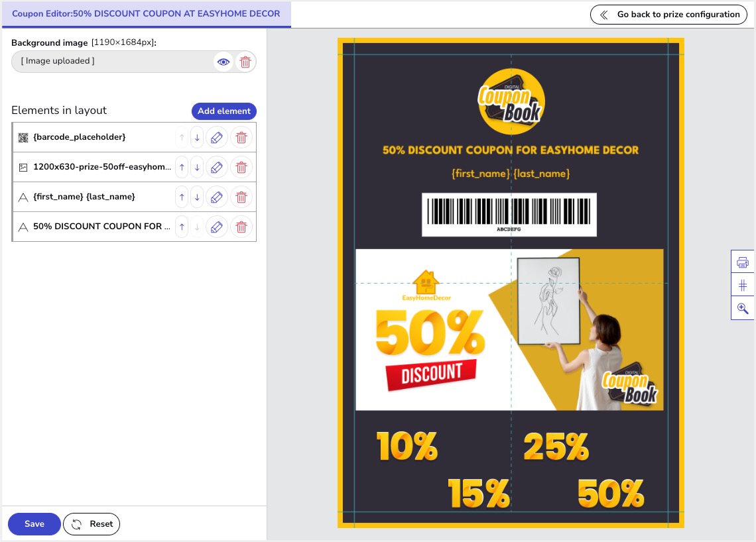Click the Add element button
756x542 pixels.
point(224,111)
